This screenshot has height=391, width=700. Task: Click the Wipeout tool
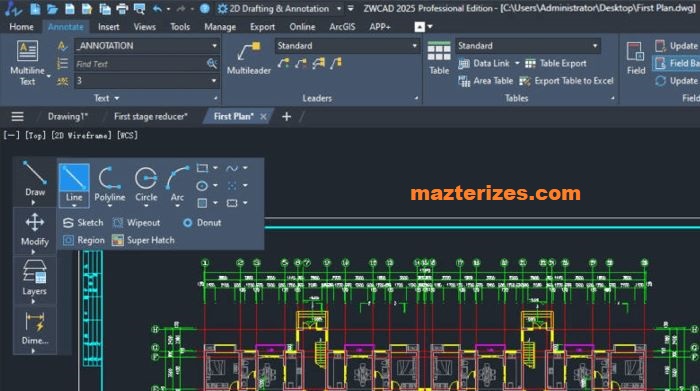[x=136, y=223]
